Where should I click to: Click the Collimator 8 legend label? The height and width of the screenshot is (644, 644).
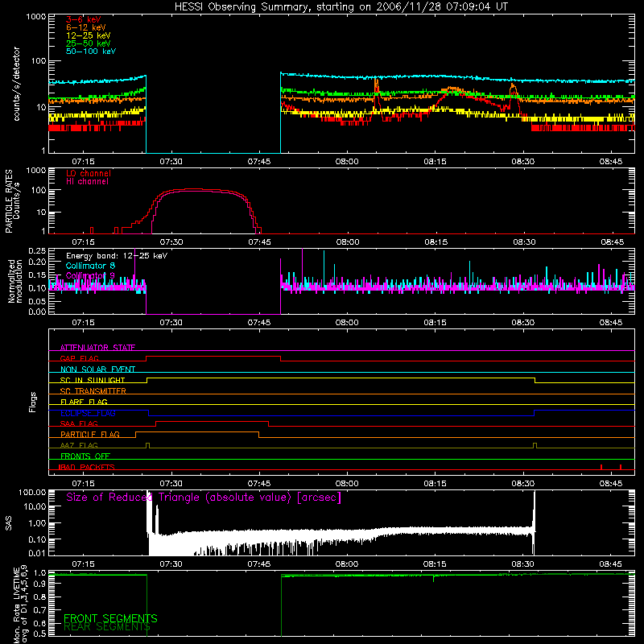click(90, 266)
